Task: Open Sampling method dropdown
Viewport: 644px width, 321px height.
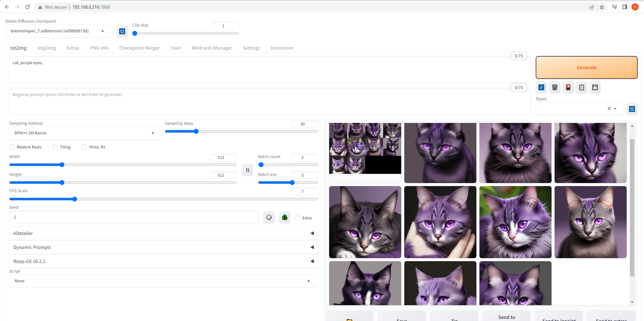Action: click(x=86, y=133)
